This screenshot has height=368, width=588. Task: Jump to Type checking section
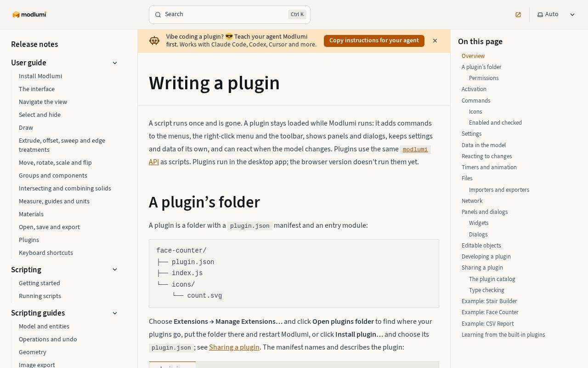(486, 290)
